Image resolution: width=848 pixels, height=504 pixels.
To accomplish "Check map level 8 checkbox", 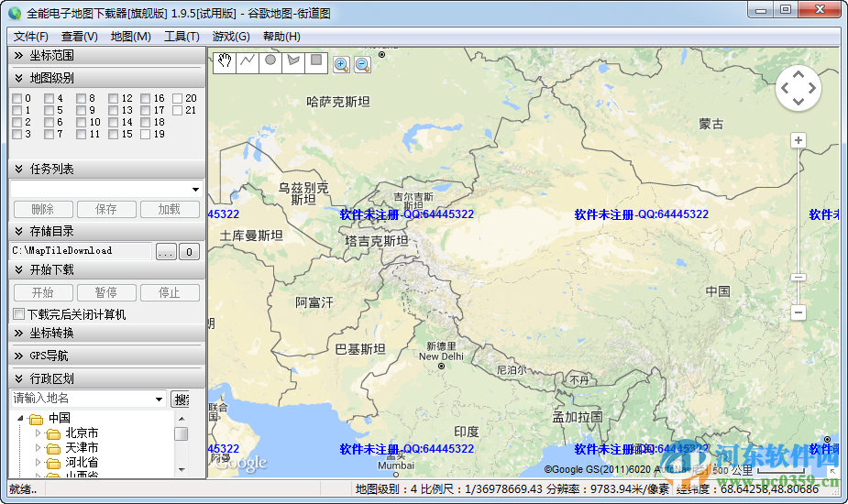I will 81,98.
